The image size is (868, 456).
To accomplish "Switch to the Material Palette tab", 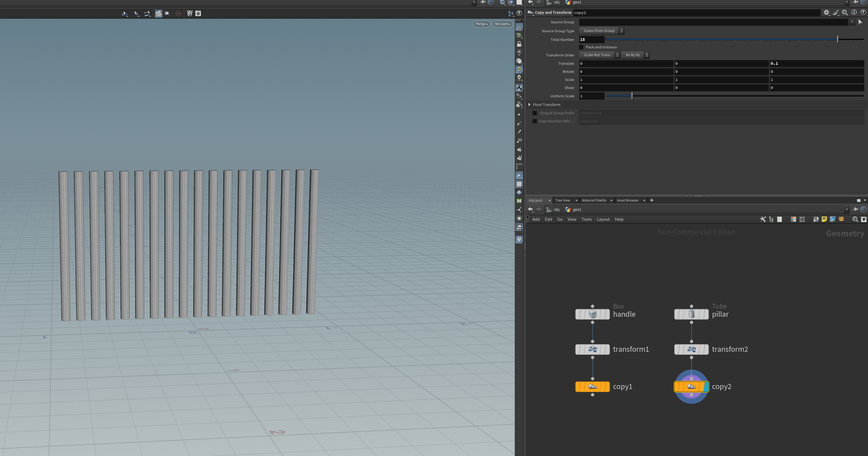I will (x=594, y=200).
